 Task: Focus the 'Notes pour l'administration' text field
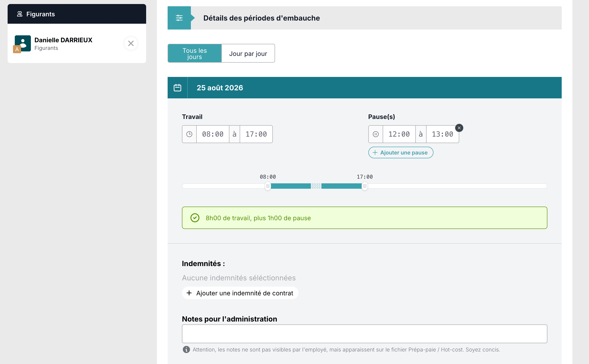point(365,334)
